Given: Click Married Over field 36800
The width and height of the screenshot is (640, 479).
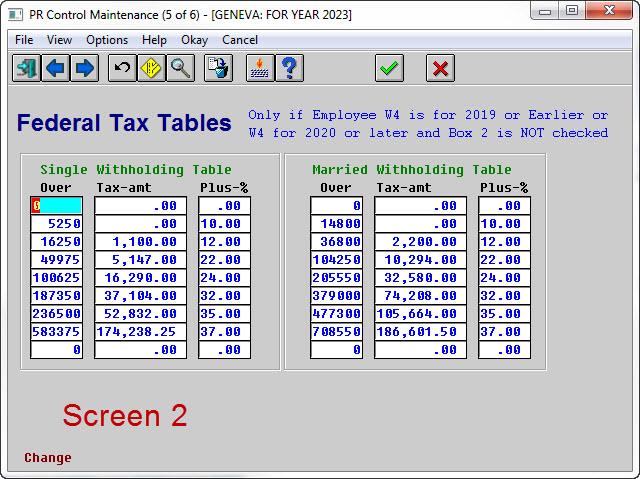Looking at the screenshot, I should point(336,242).
